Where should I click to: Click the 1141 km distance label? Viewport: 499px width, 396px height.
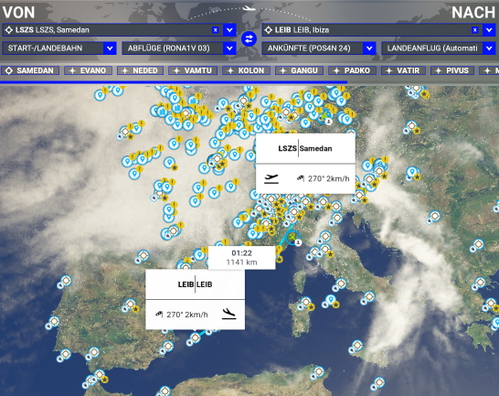click(x=242, y=262)
